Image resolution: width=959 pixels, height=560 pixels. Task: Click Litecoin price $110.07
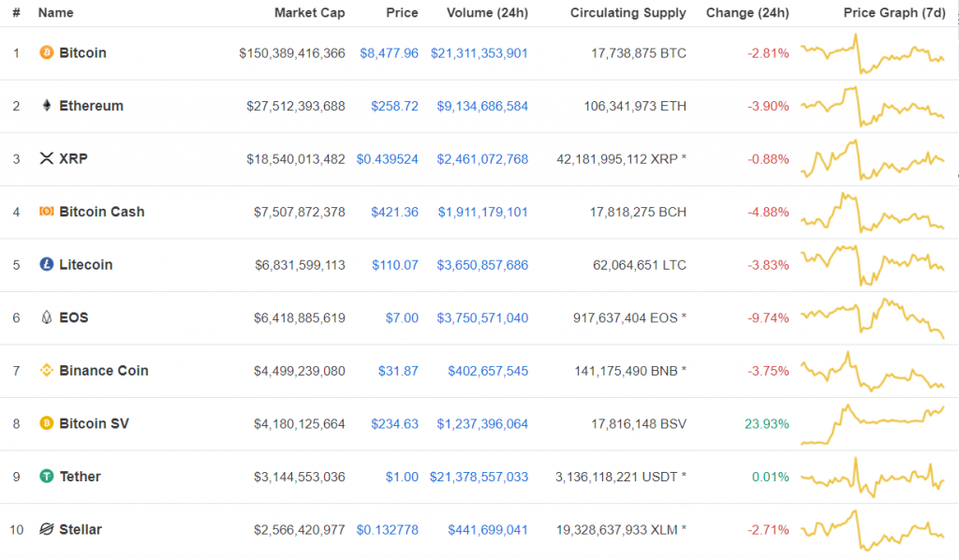coord(395,265)
